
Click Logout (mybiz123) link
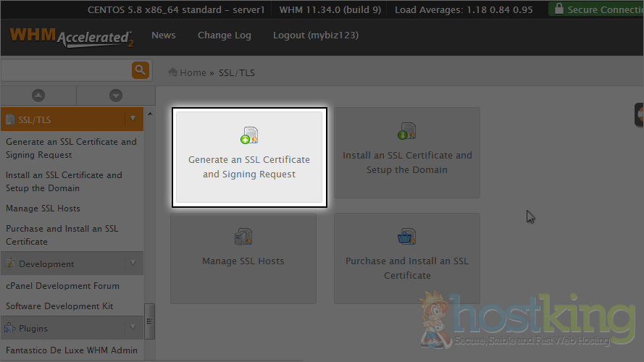click(315, 35)
